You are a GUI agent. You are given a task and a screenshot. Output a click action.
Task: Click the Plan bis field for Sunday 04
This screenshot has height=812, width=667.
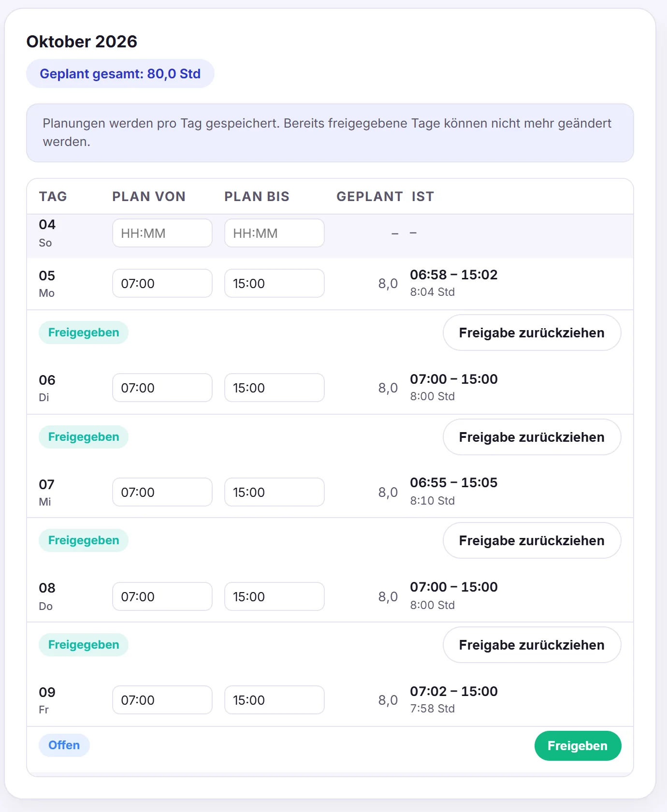pos(275,233)
